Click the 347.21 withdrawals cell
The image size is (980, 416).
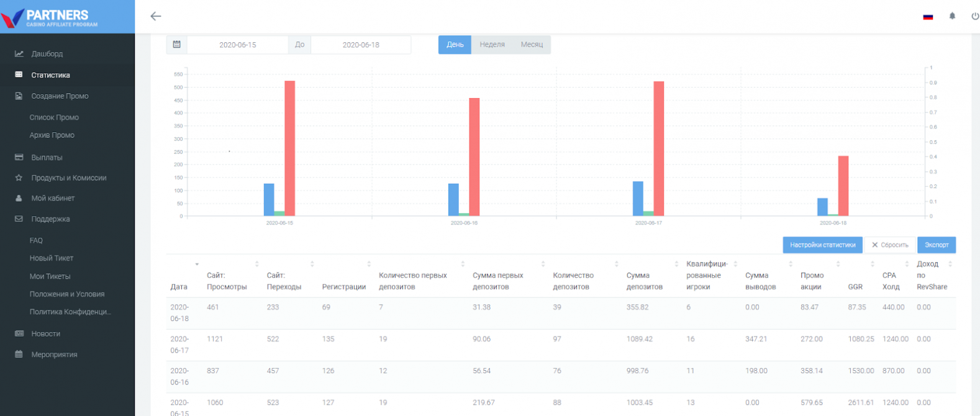[756, 339]
